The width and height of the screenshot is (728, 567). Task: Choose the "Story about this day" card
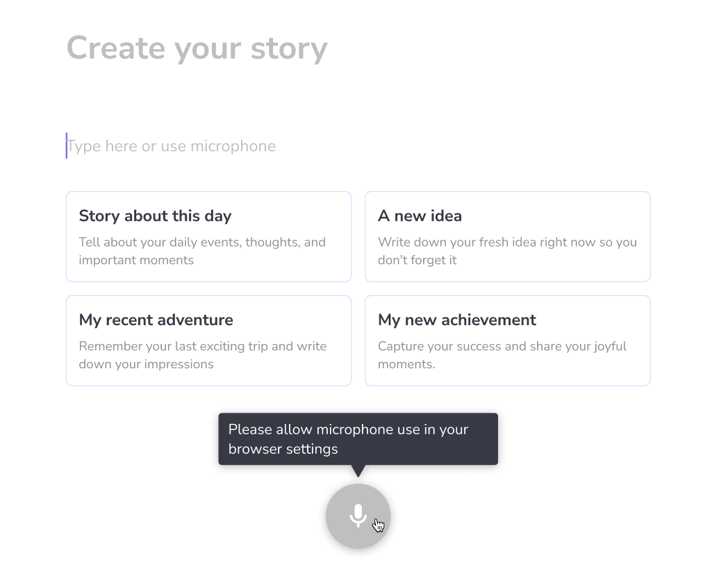[x=208, y=236]
